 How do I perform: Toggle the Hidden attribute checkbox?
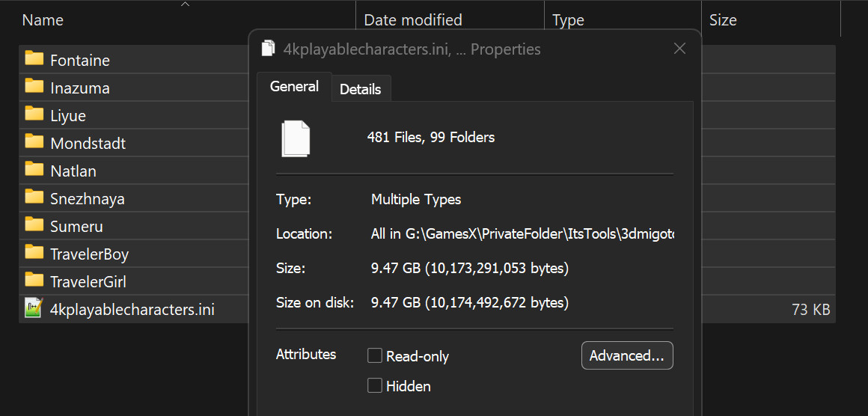[375, 386]
